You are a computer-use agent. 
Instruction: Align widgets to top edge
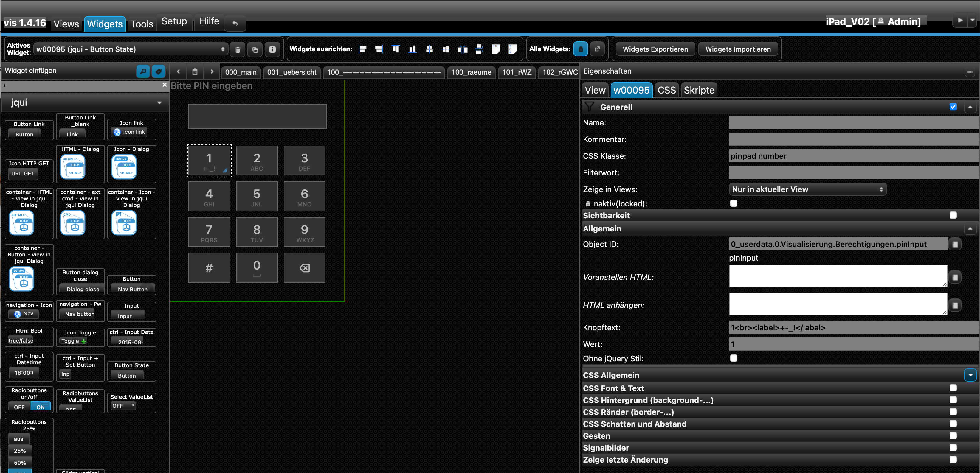click(396, 49)
